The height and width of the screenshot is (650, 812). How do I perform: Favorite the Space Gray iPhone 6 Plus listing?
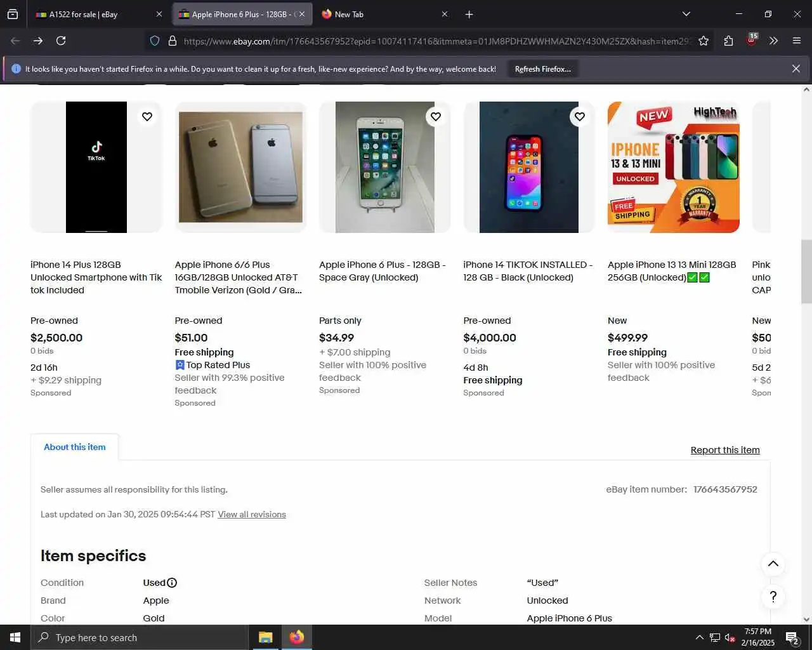(x=436, y=117)
